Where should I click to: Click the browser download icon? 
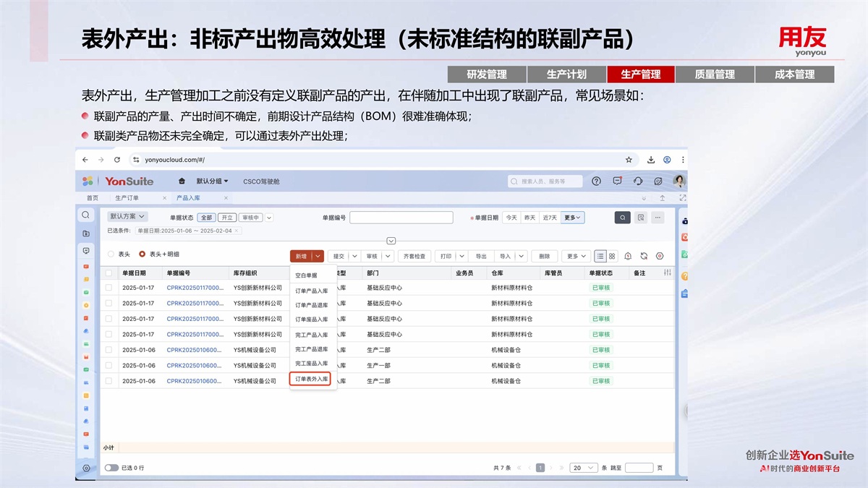click(x=651, y=160)
